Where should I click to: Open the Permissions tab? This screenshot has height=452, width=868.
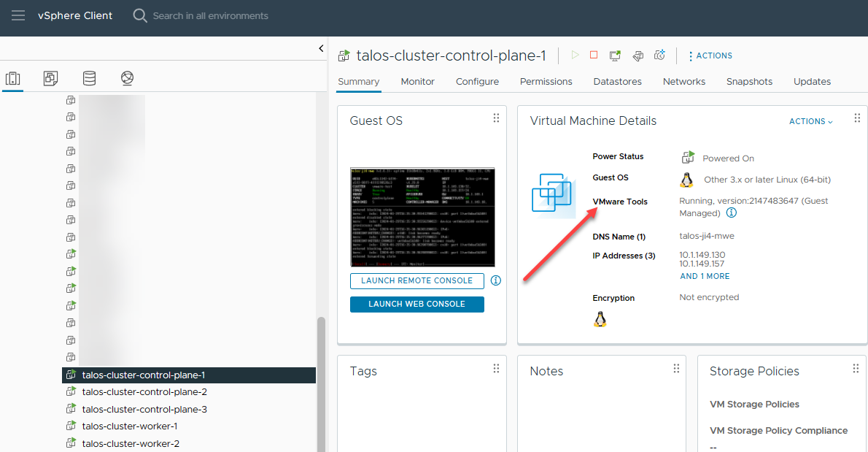tap(546, 82)
